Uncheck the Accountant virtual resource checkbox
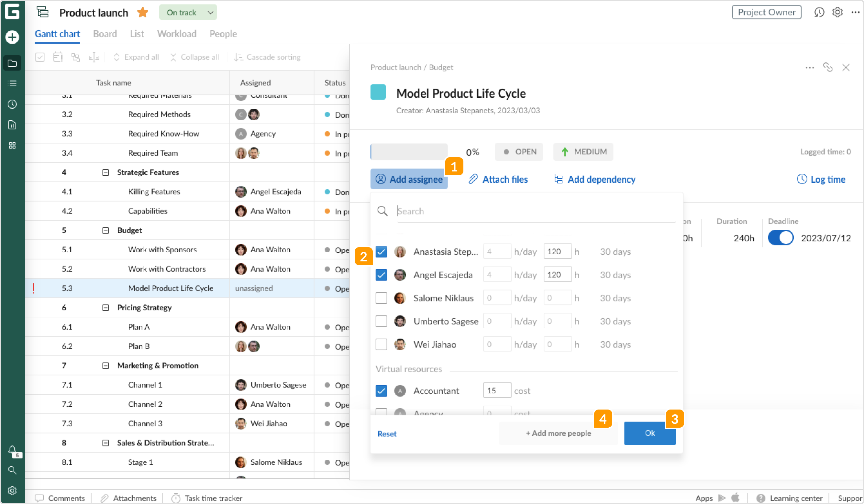Image resolution: width=864 pixels, height=504 pixels. click(x=381, y=391)
